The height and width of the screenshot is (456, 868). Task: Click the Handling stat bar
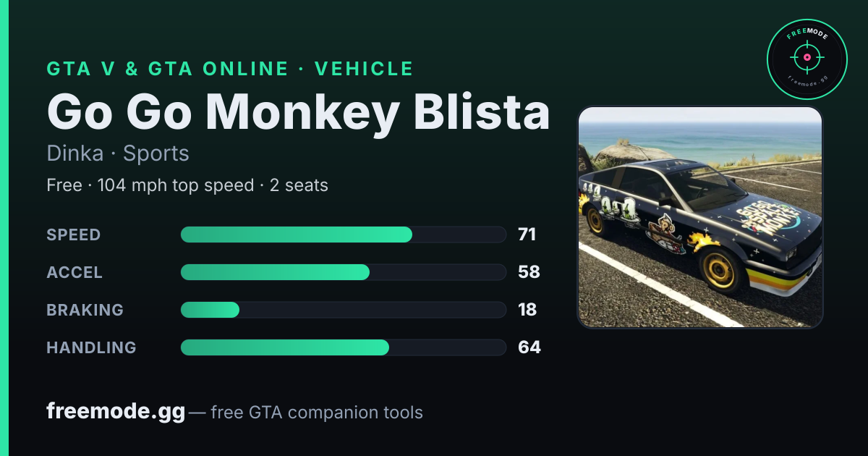coord(343,347)
